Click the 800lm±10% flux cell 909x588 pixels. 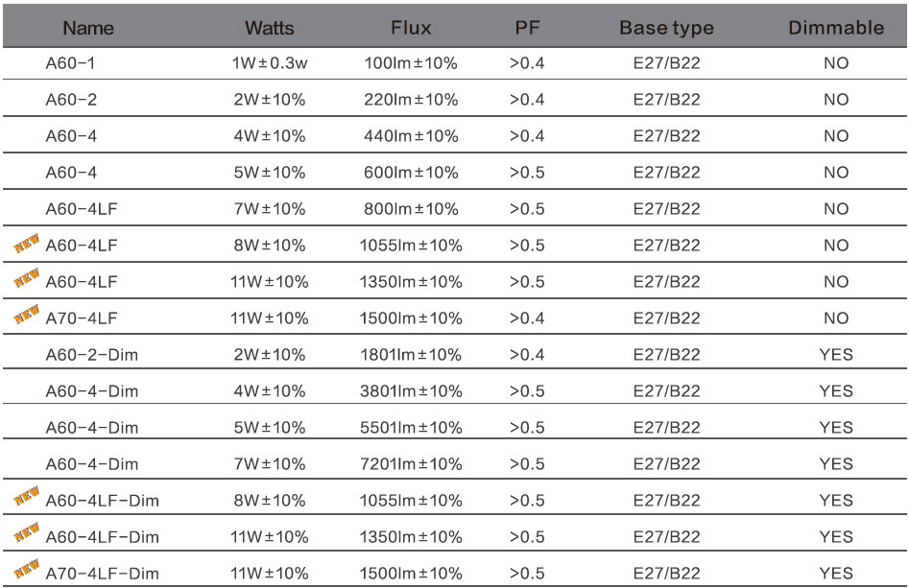click(x=411, y=209)
